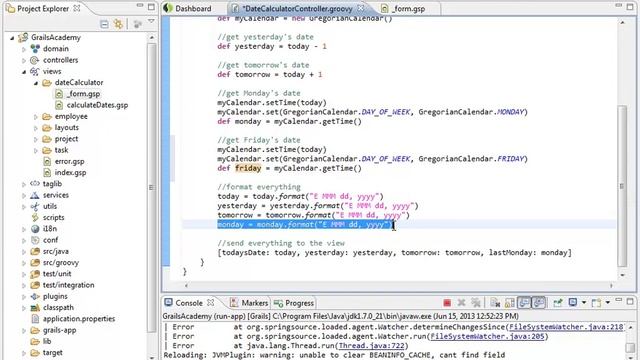Click the test/integration folder icon

click(x=36, y=285)
